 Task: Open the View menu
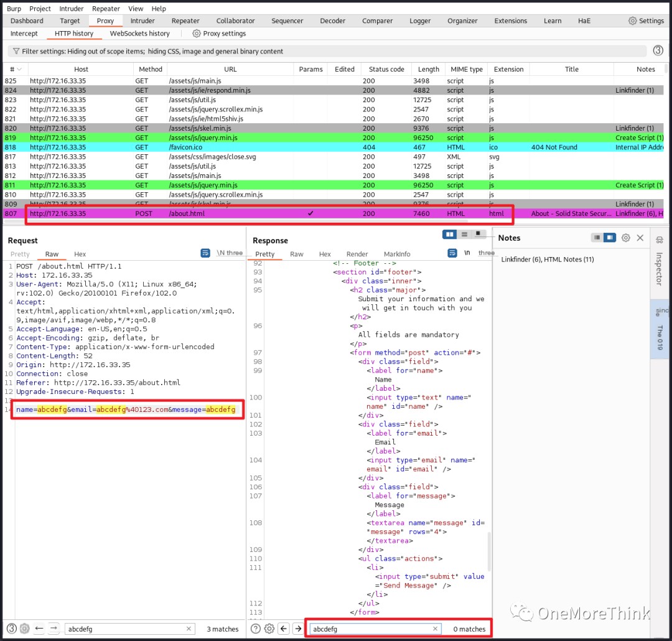(x=136, y=9)
